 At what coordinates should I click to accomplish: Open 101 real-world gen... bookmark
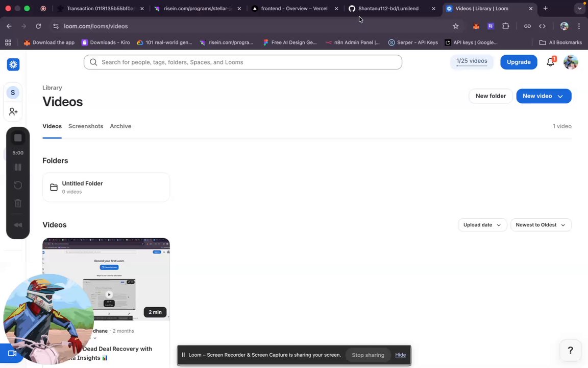[x=164, y=42]
